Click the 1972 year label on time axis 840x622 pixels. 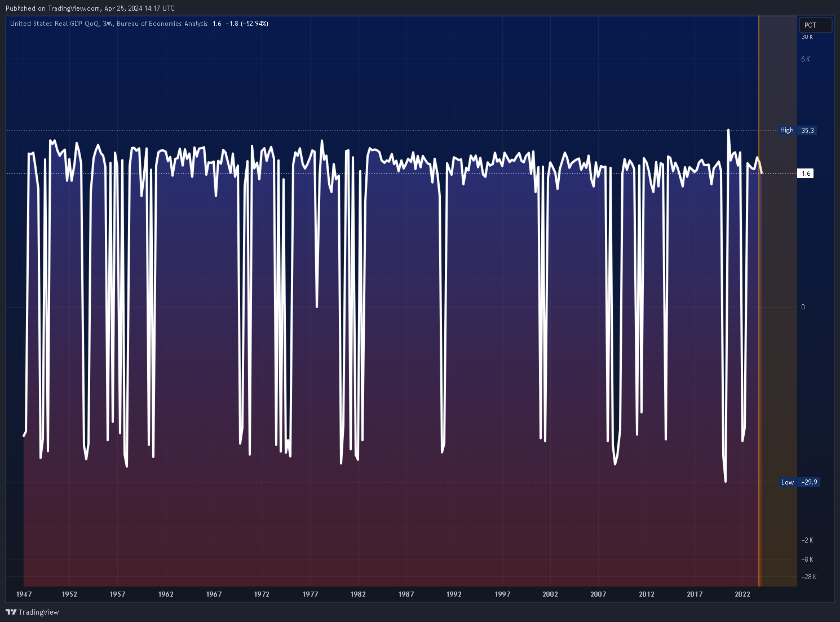[262, 594]
